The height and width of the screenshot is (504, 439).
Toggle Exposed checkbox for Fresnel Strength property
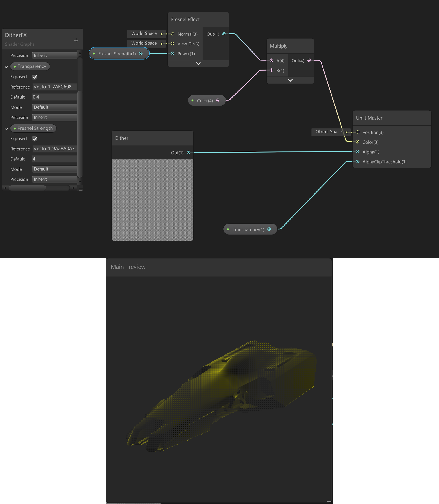click(35, 139)
